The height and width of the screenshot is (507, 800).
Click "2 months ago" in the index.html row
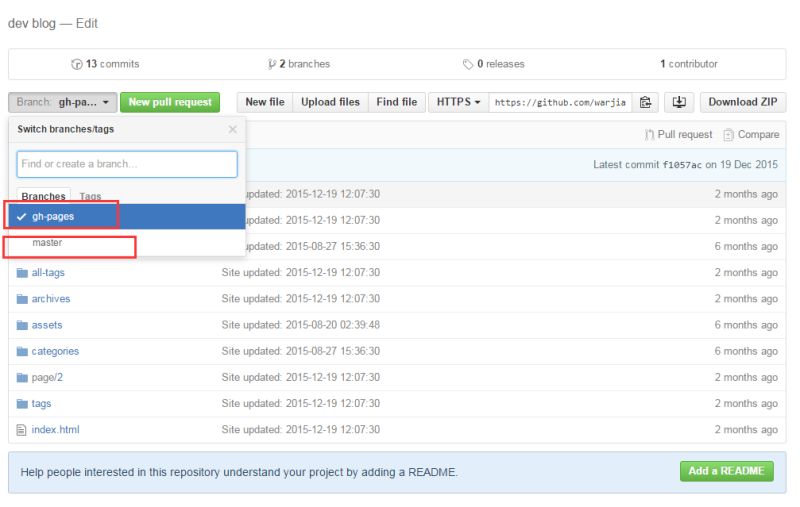click(x=746, y=429)
